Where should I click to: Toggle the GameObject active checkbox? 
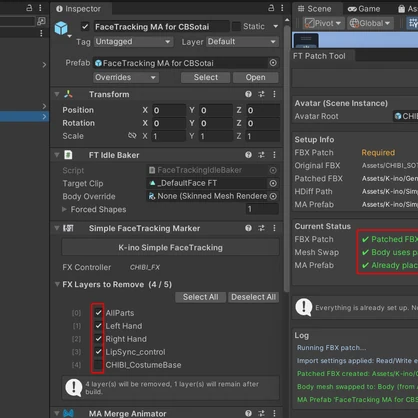(x=85, y=26)
